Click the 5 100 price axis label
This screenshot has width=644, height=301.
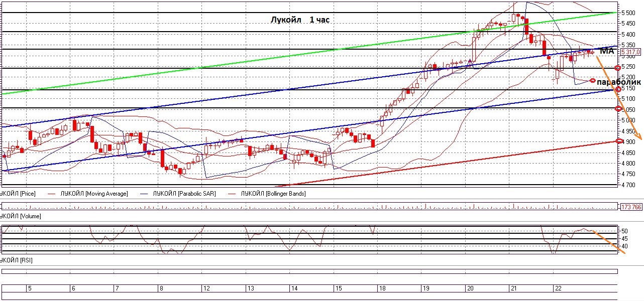tap(628, 99)
